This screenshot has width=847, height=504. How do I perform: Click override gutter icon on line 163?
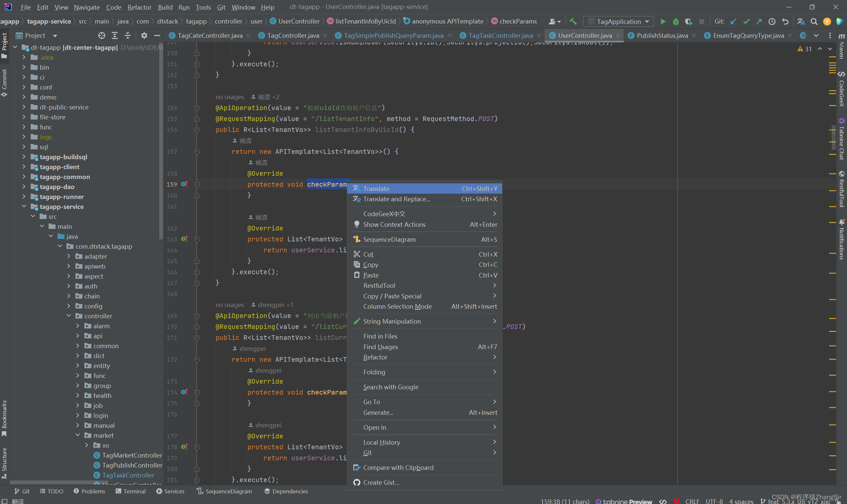coord(184,239)
